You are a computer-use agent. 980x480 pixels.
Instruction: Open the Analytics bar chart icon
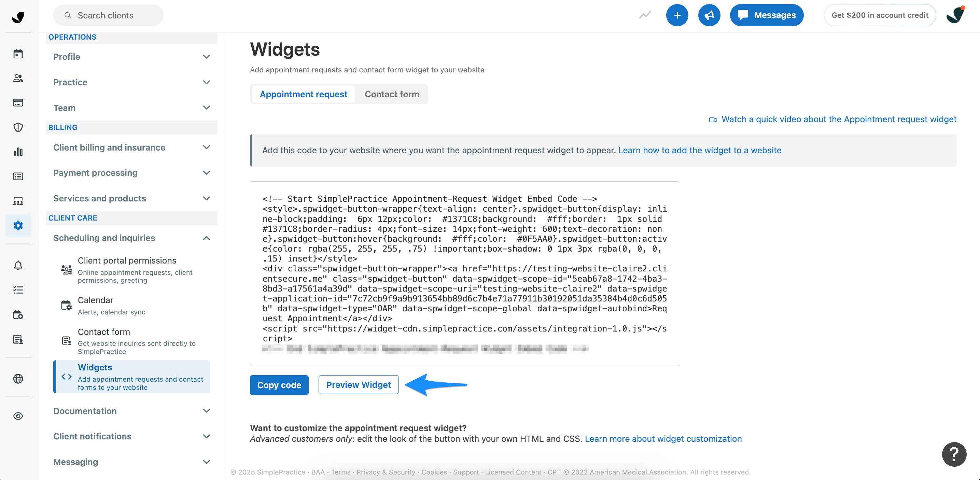[18, 151]
